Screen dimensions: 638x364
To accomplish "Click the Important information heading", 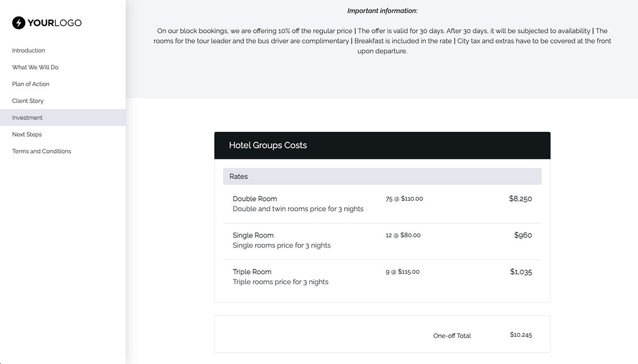I will [382, 10].
